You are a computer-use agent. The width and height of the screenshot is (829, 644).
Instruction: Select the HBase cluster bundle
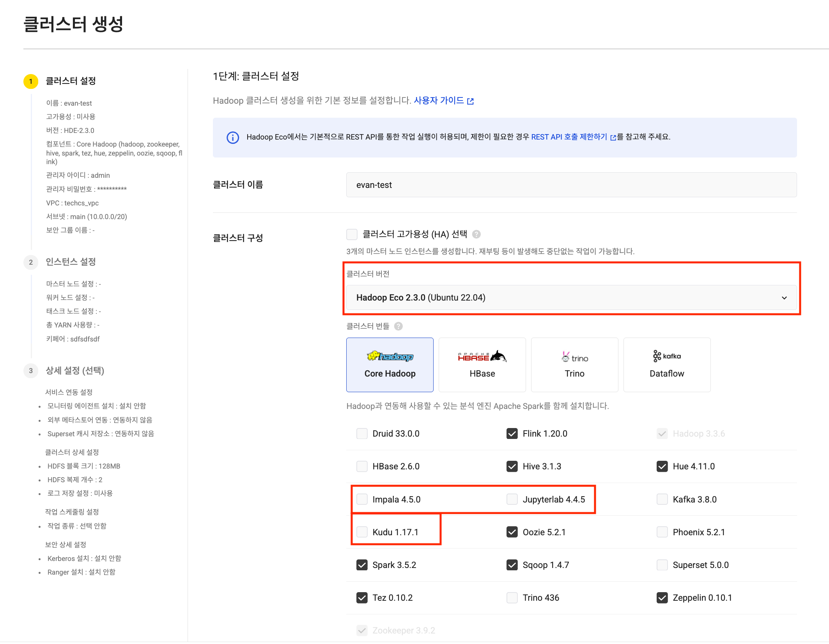(x=482, y=364)
